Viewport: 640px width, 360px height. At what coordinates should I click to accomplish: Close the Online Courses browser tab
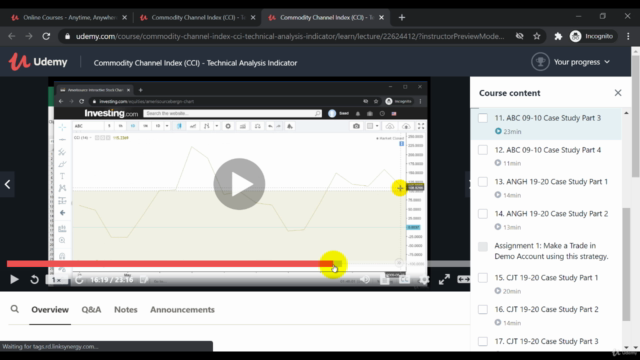(124, 18)
